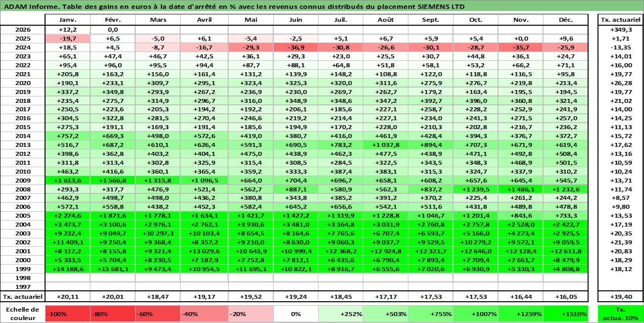Select the cell '+887,1' in 2008 Juin
Viewport: 644px width, 323px height.
tap(296, 189)
